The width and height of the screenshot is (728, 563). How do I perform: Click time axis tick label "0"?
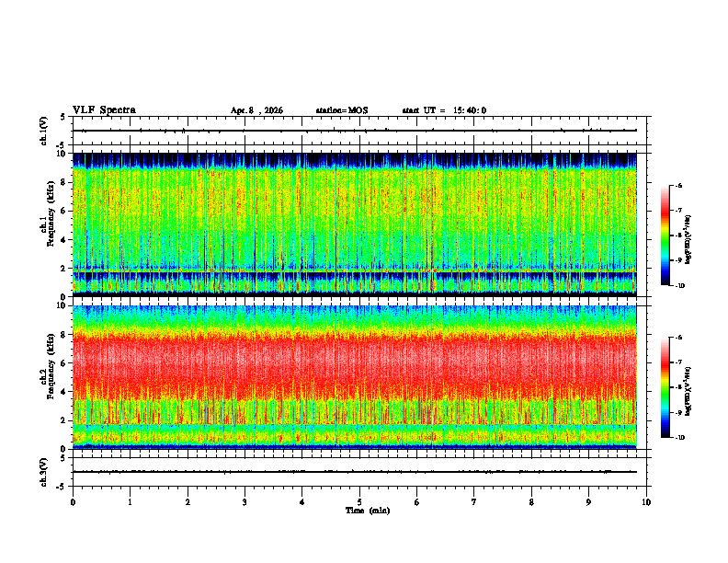coord(73,502)
